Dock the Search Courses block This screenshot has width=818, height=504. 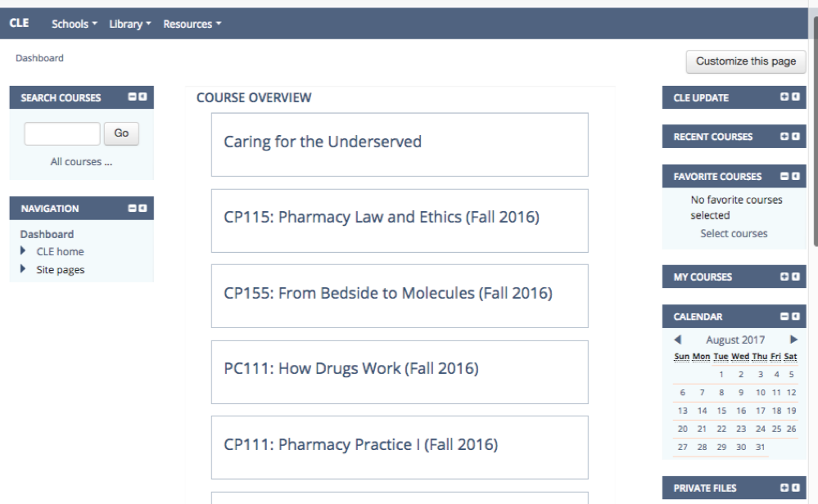tap(143, 97)
